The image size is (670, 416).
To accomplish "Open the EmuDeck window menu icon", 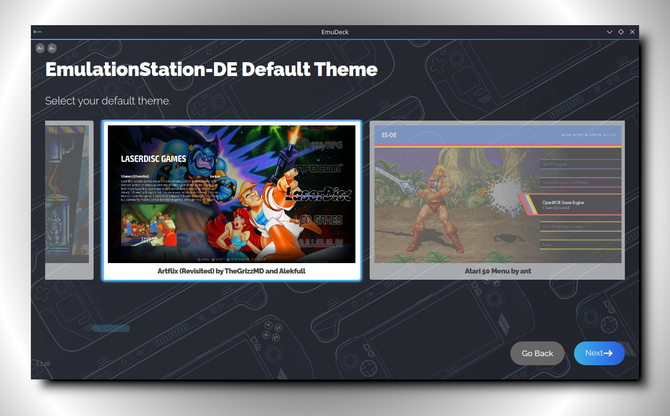I will pos(38,32).
